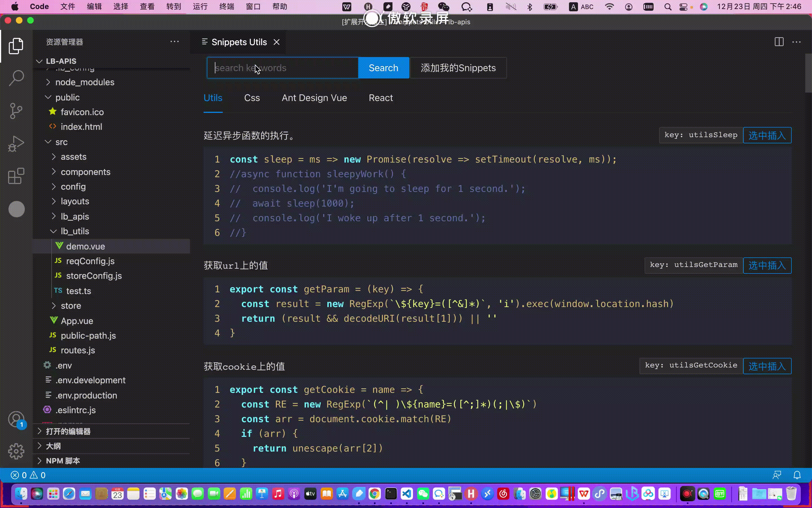
Task: Open the 终端 menu
Action: pos(226,7)
